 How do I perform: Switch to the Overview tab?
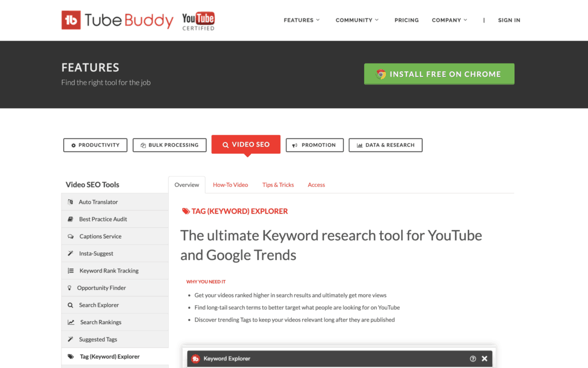pos(187,185)
